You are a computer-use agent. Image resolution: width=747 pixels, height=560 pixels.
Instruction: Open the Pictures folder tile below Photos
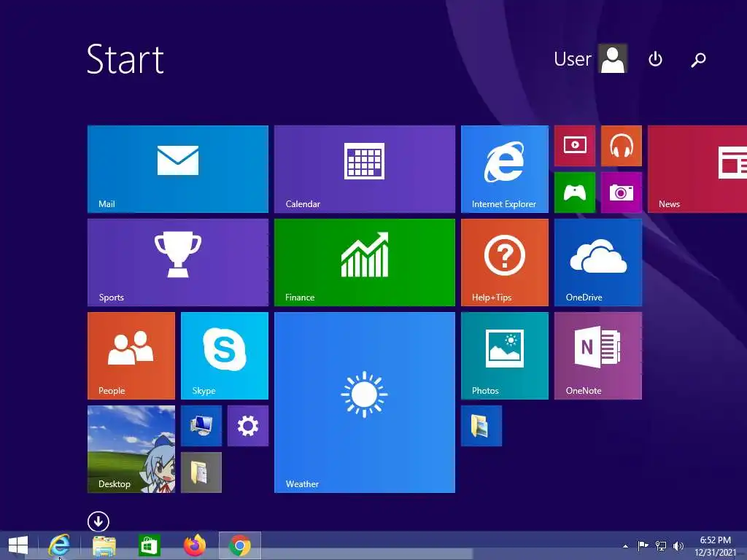click(481, 426)
